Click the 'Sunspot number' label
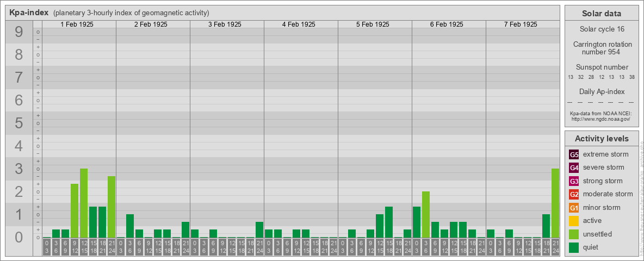 (x=602, y=67)
